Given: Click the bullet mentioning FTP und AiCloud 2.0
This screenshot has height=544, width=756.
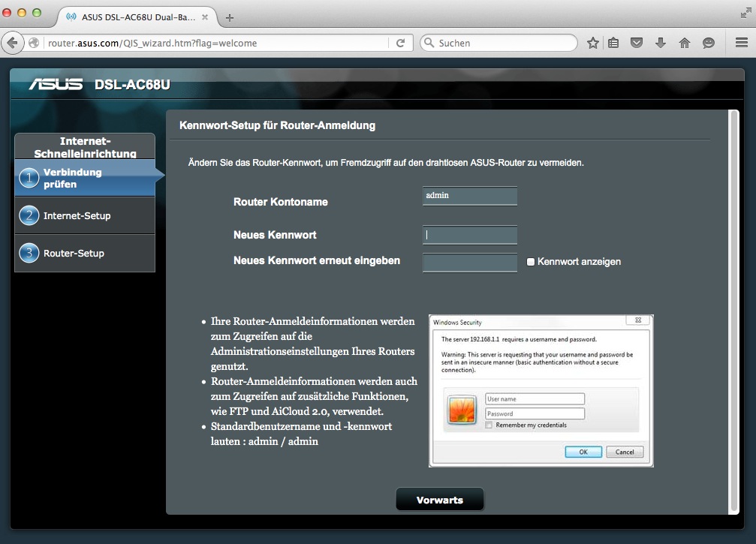Looking at the screenshot, I should [x=314, y=396].
